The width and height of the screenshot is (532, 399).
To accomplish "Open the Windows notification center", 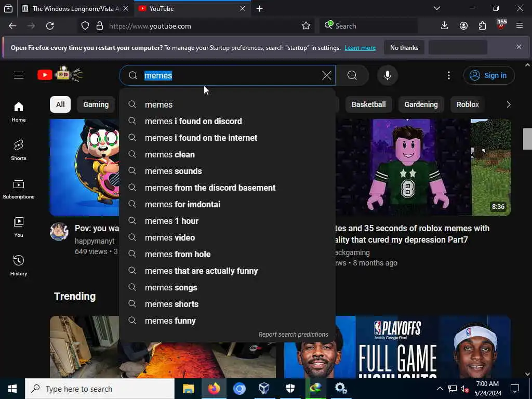I will (515, 389).
